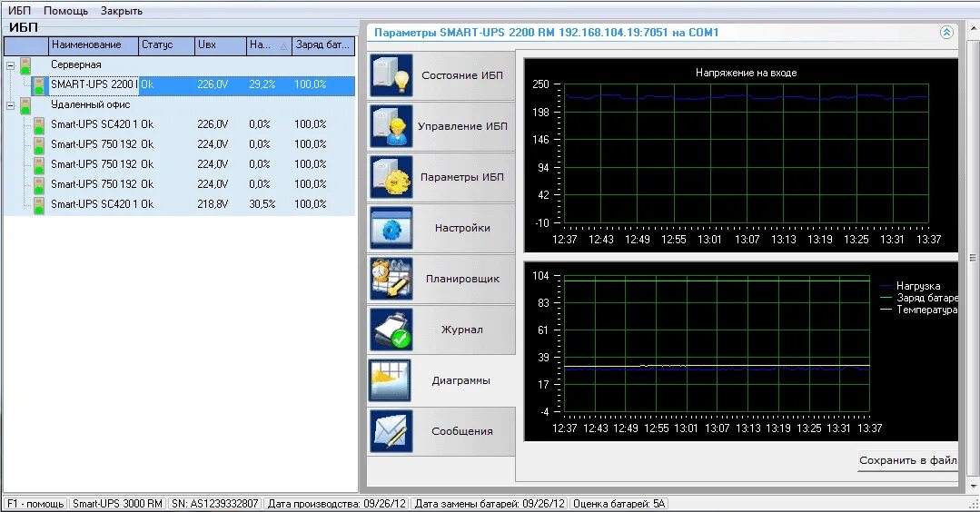Click the Серверная group UPS icon
The image size is (980, 512).
point(25,65)
